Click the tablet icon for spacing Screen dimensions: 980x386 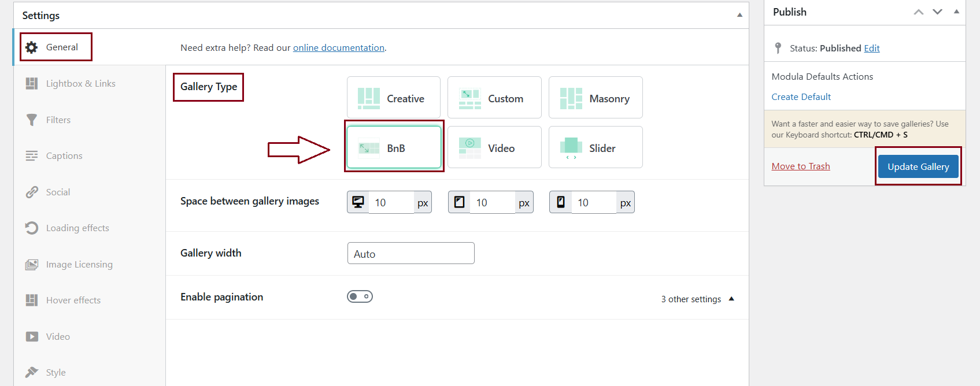coord(459,202)
